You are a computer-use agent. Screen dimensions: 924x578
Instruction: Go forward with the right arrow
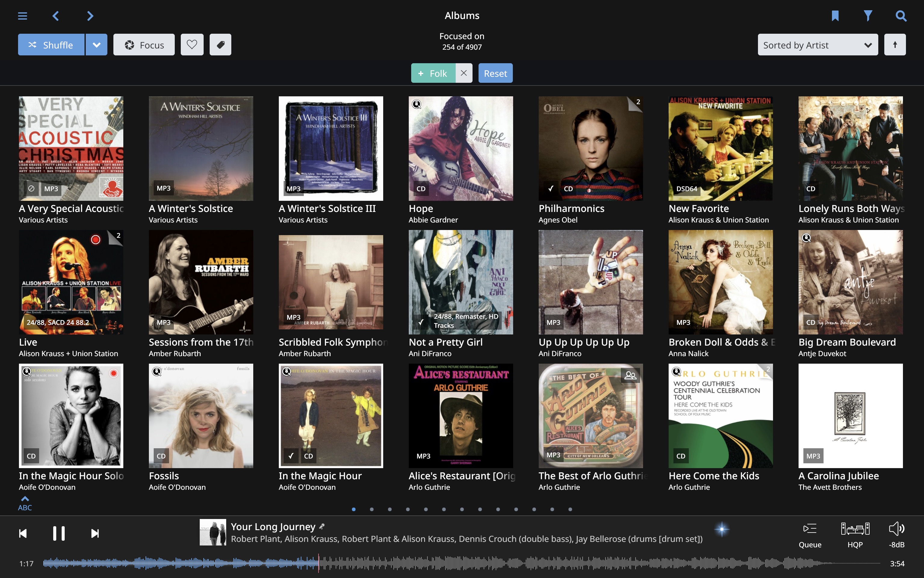(90, 16)
